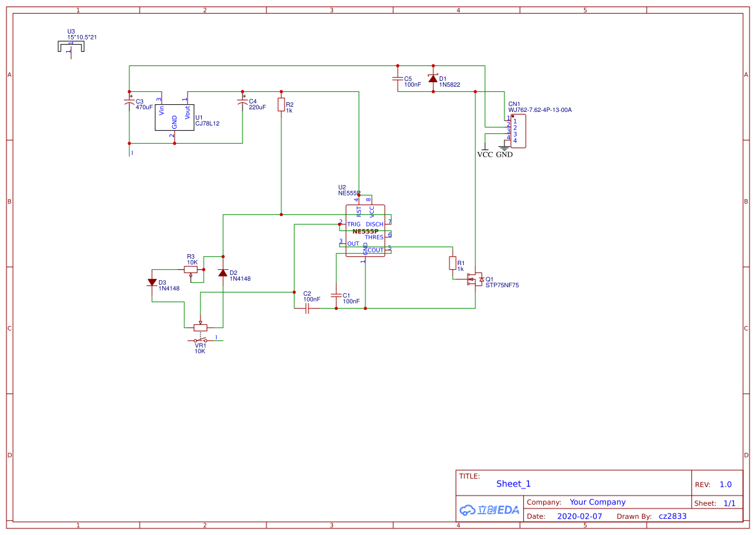Select the '10K' value of R3
The width and height of the screenshot is (756, 535).
coord(192,263)
